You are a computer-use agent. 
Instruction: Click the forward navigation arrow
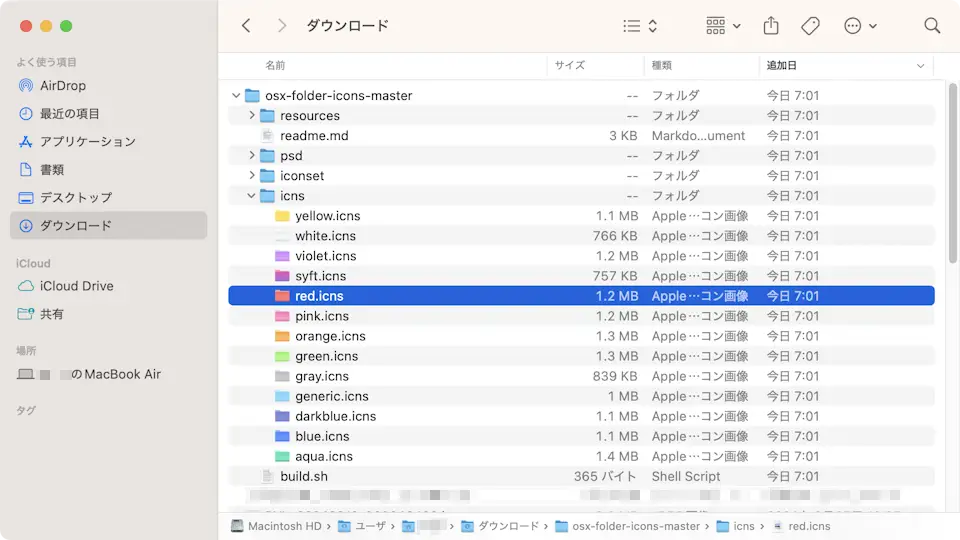click(x=282, y=26)
